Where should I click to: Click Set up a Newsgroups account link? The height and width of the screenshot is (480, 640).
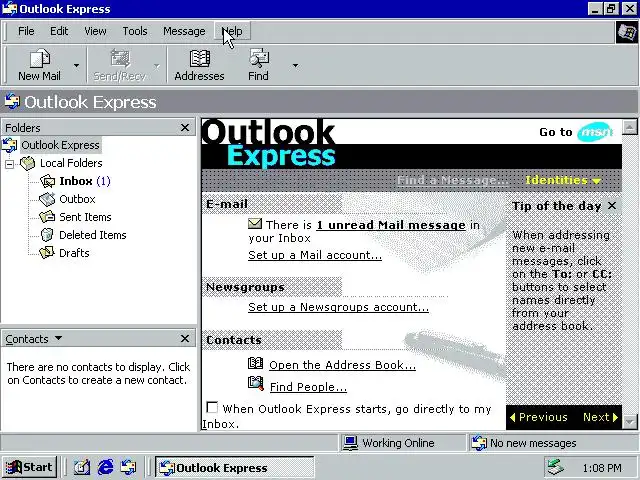338,307
